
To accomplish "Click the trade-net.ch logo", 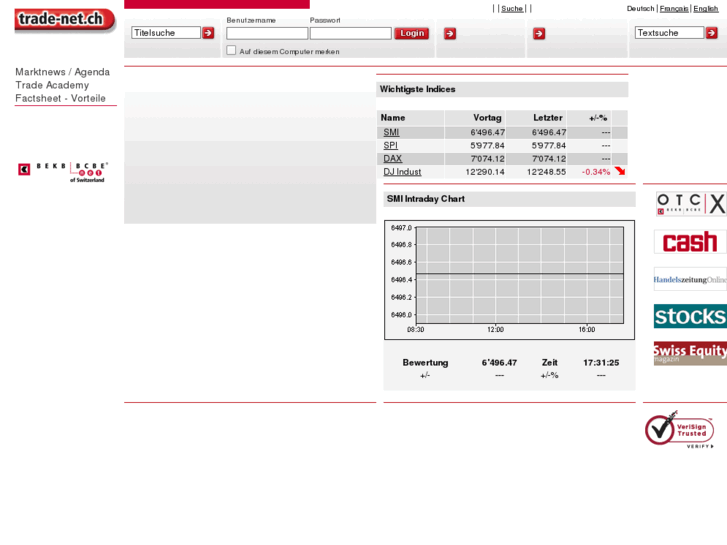I will [x=65, y=20].
